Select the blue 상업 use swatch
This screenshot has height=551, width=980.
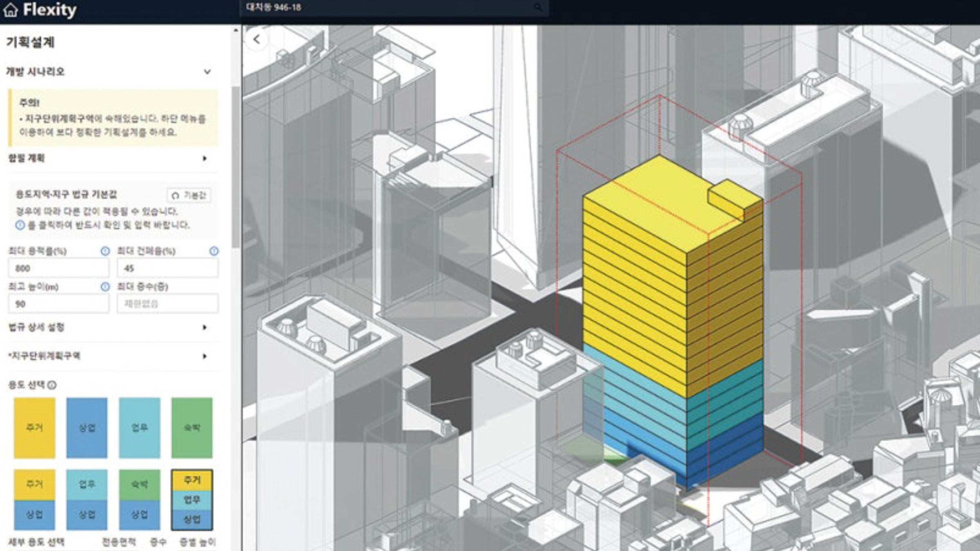pyautogui.click(x=87, y=427)
